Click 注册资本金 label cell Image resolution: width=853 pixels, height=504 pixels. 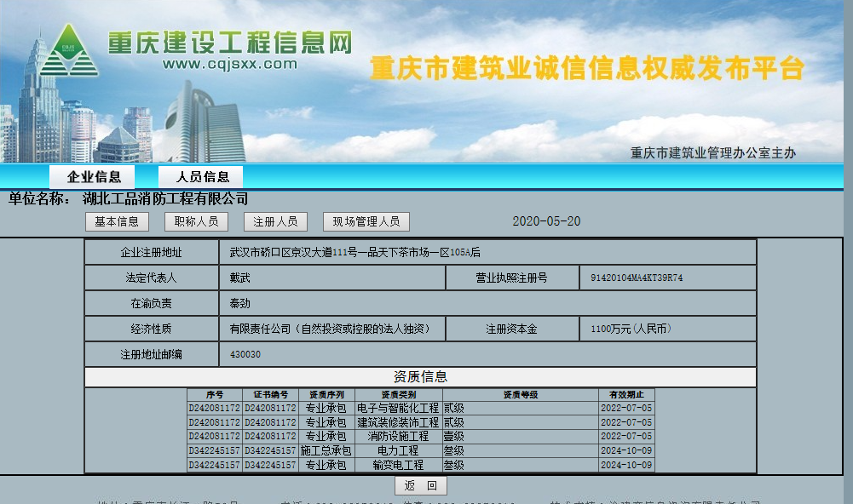point(512,329)
